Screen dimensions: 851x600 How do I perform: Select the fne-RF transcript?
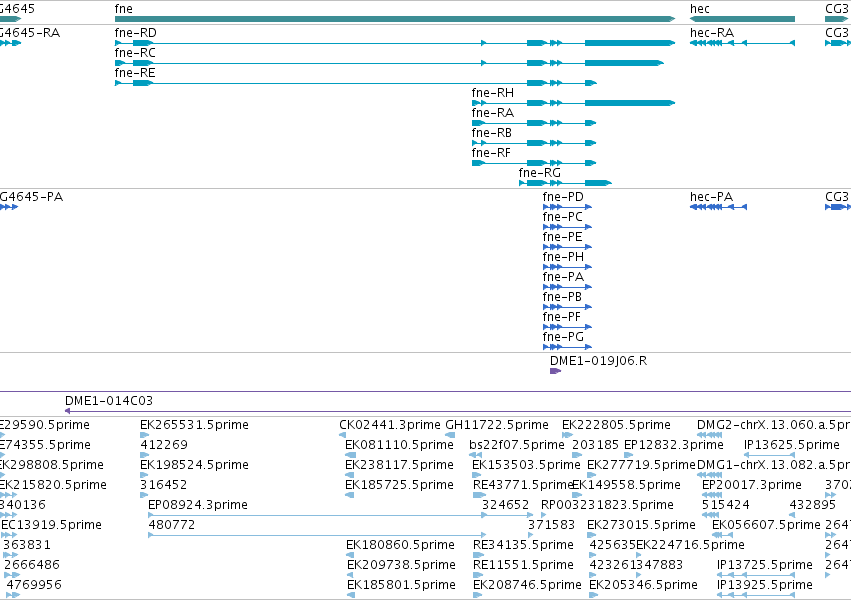(534, 163)
